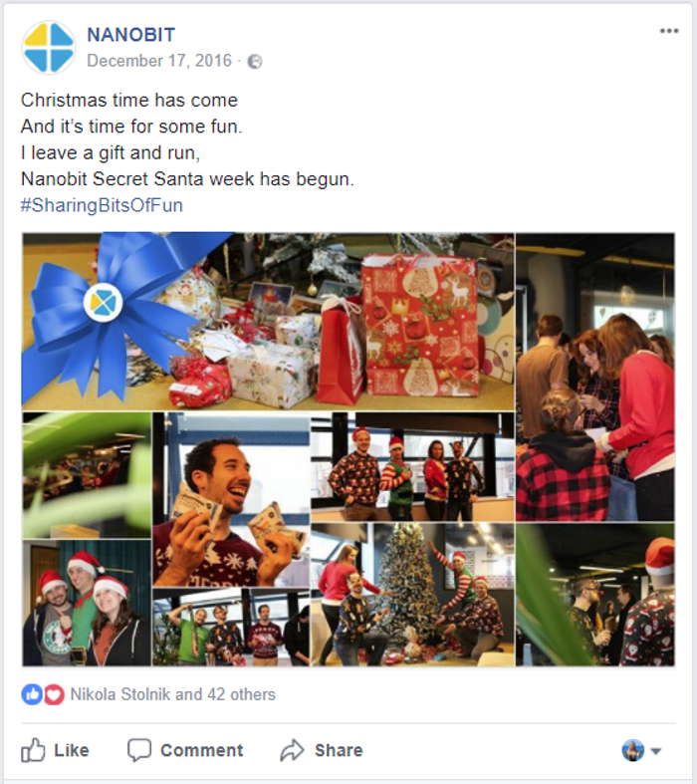Open the Christmas tree decorating photo
The width and height of the screenshot is (697, 784).
(412, 595)
